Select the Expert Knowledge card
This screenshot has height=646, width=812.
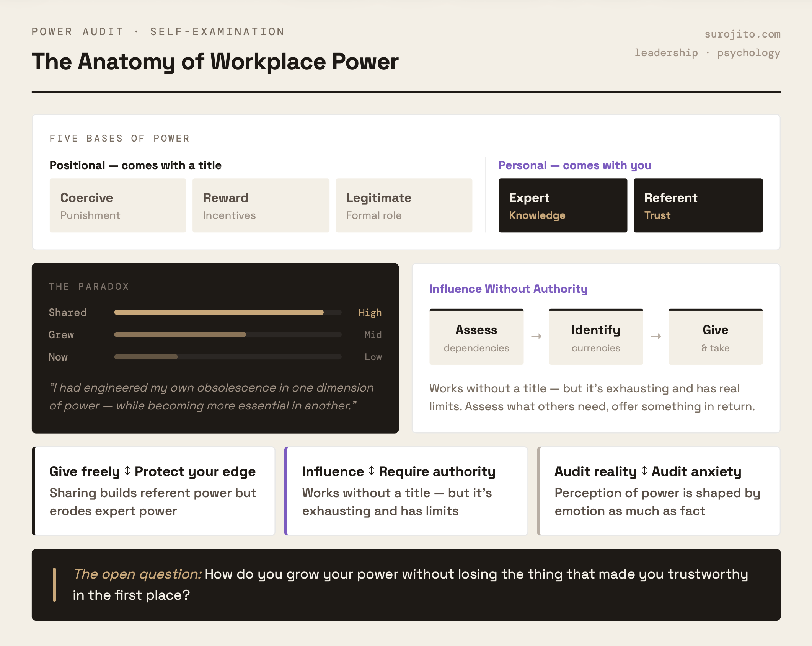[x=563, y=206]
